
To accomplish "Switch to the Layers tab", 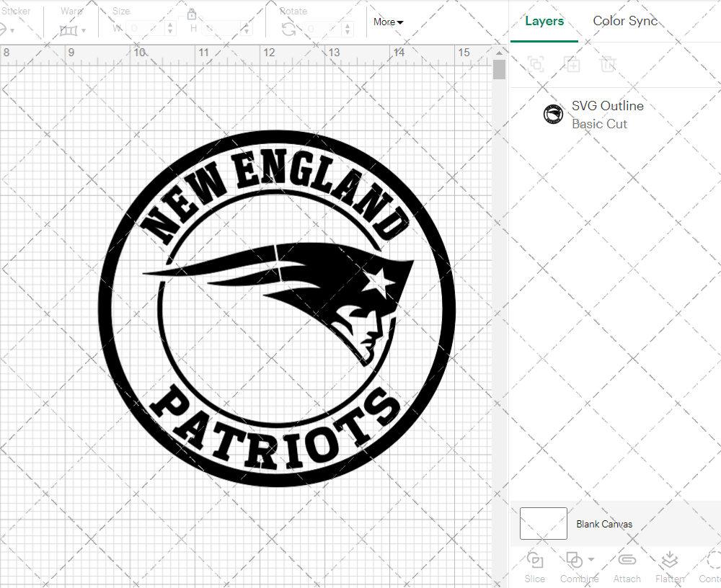I will point(544,21).
